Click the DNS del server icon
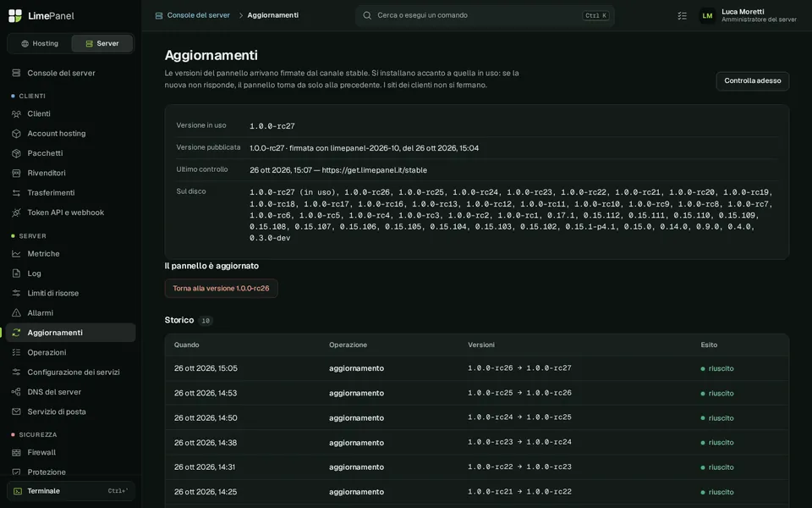The width and height of the screenshot is (812, 508). tap(16, 391)
